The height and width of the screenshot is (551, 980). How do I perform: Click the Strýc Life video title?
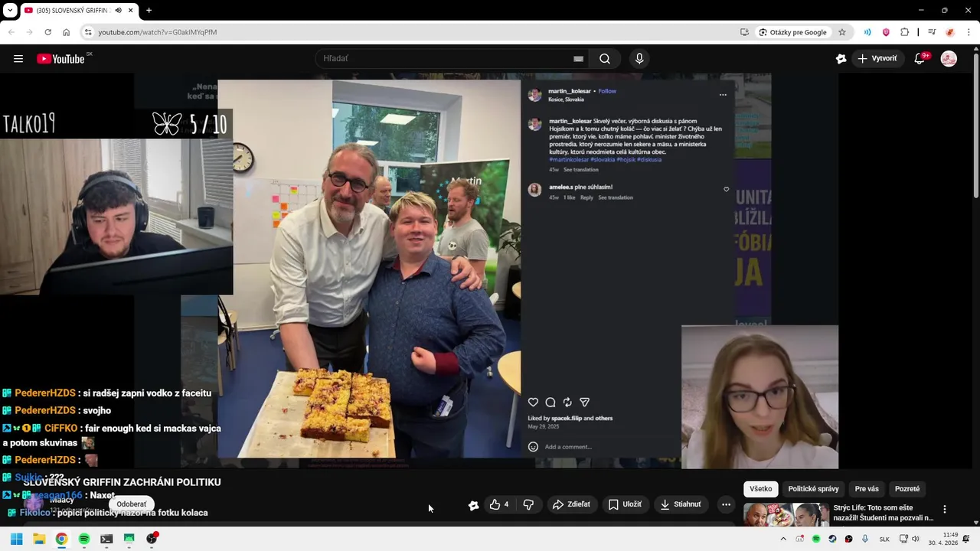[x=883, y=513]
